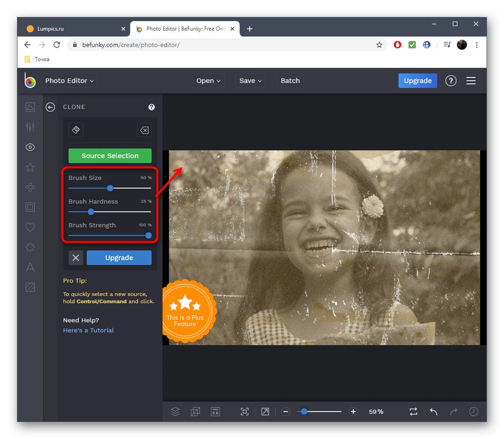Open the Effects star sidebar icon
The image size is (504, 439).
point(30,167)
